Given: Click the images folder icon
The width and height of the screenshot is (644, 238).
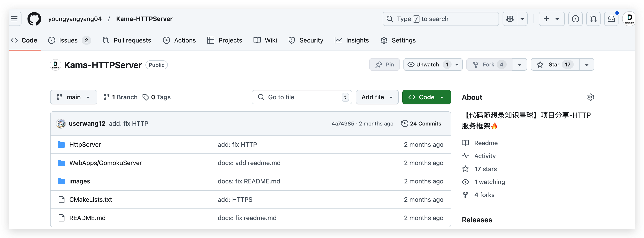Looking at the screenshot, I should coord(61,181).
